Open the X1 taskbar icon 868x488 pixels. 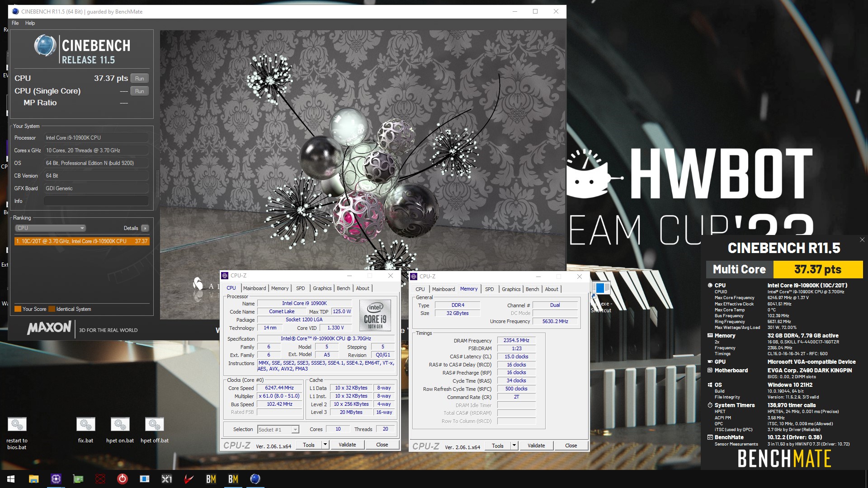coord(167,479)
